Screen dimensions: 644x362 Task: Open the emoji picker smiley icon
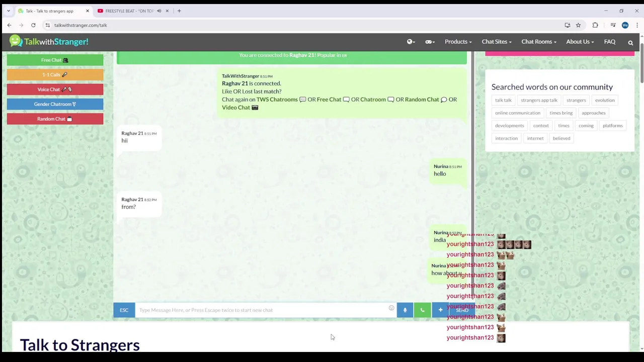click(x=391, y=308)
